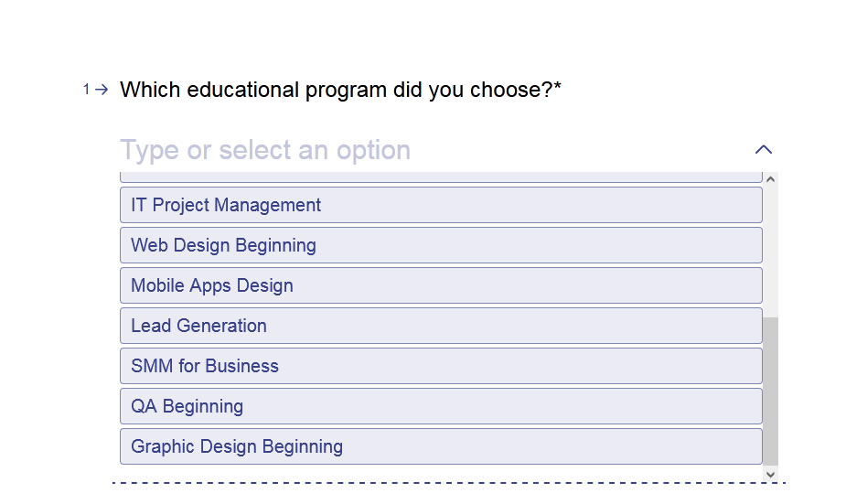
Task: Select Lead Generation program
Action: coord(441,326)
